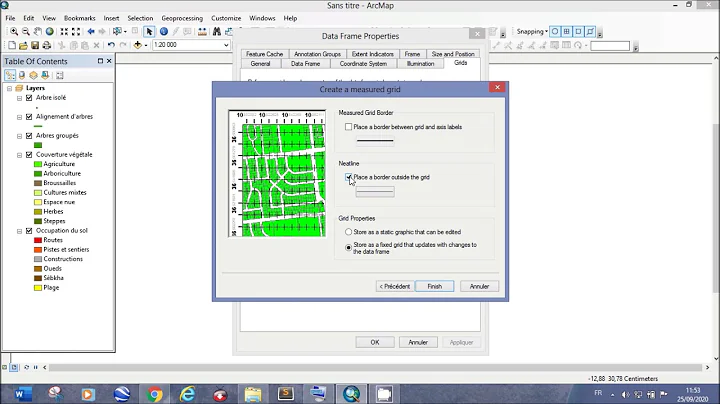Cancel the measured grid wizard with Annuler
The height and width of the screenshot is (404, 720).
tap(479, 286)
